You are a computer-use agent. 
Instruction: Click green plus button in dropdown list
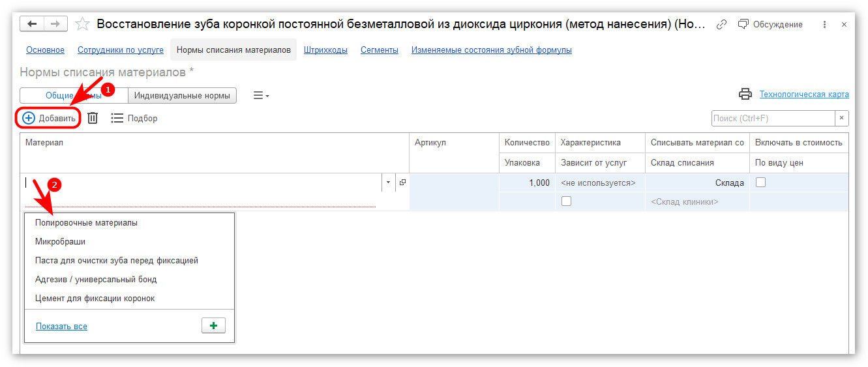point(214,326)
